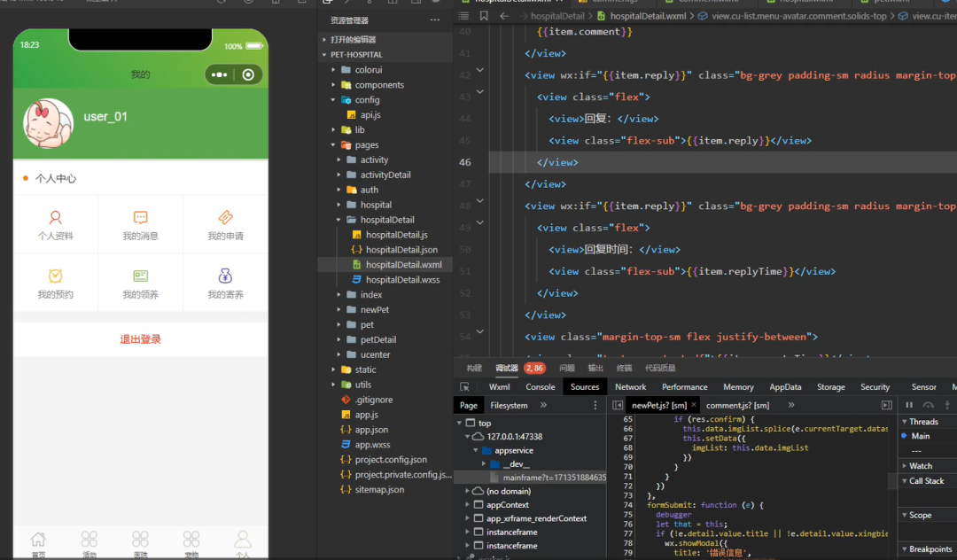Tap the capsule close circle button
This screenshot has height=560, width=957.
point(248,74)
